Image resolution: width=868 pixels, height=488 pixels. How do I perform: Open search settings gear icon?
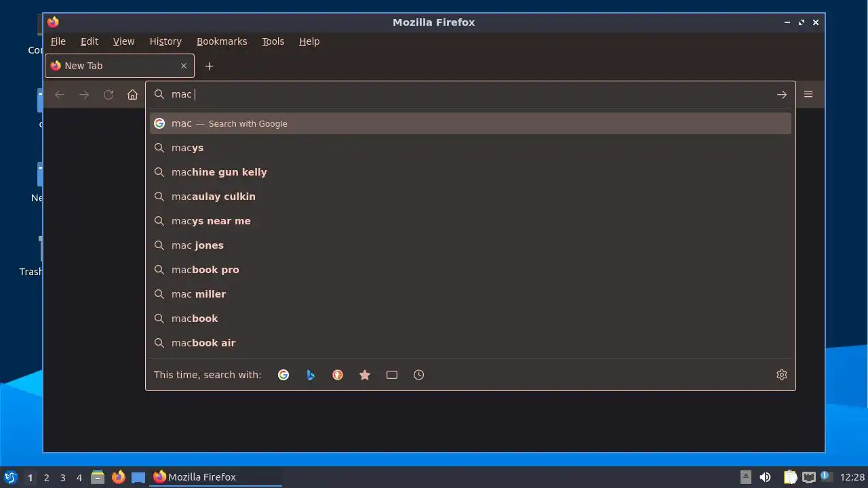click(782, 375)
